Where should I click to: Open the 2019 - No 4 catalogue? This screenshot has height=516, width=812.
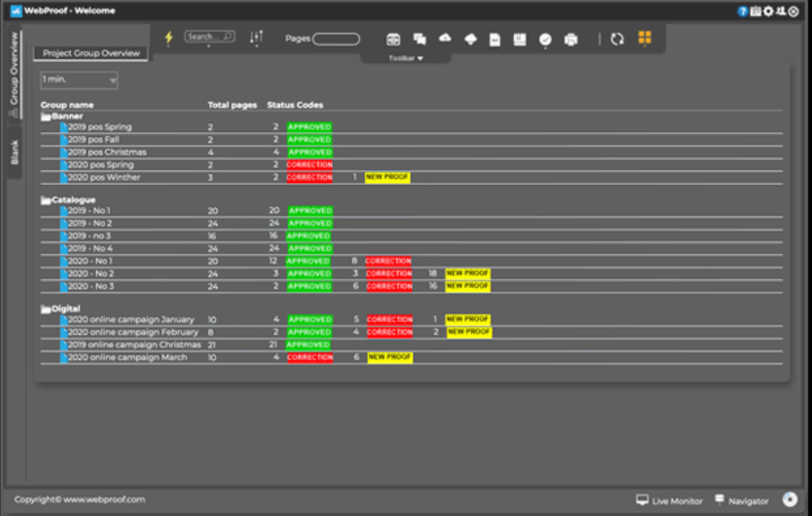(91, 249)
